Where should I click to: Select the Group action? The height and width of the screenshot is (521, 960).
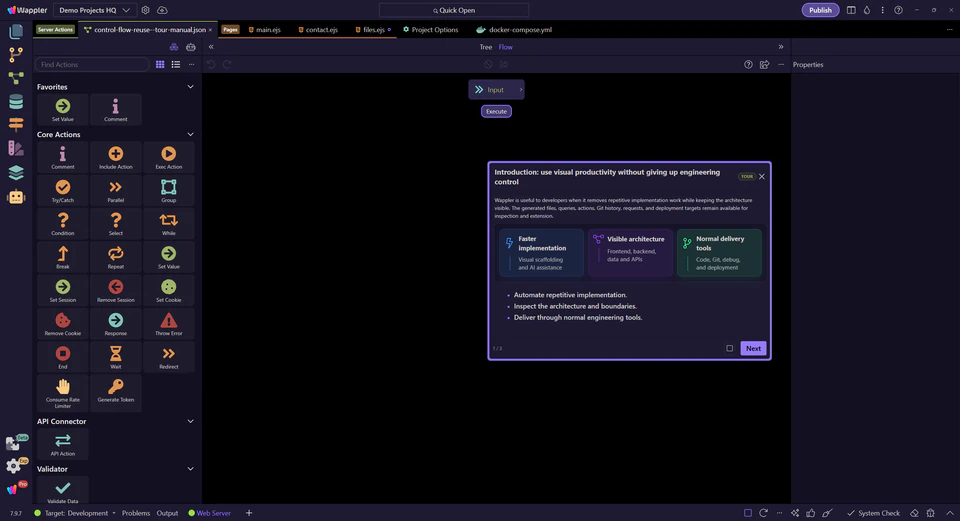point(168,190)
